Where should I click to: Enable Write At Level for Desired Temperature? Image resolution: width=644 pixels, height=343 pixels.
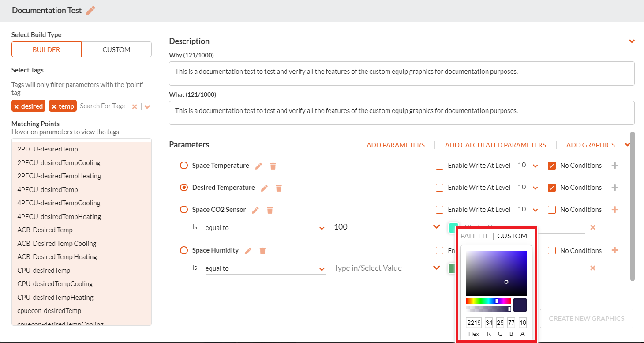tap(439, 188)
